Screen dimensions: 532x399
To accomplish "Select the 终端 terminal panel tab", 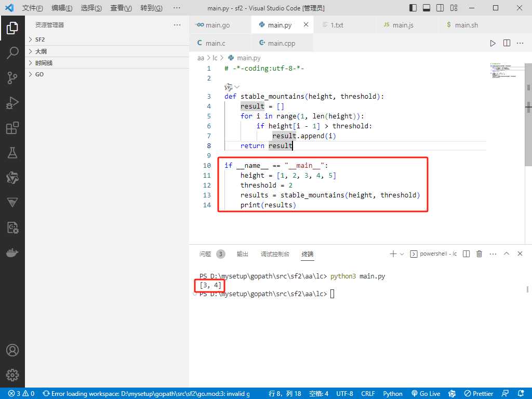I will click(x=308, y=254).
